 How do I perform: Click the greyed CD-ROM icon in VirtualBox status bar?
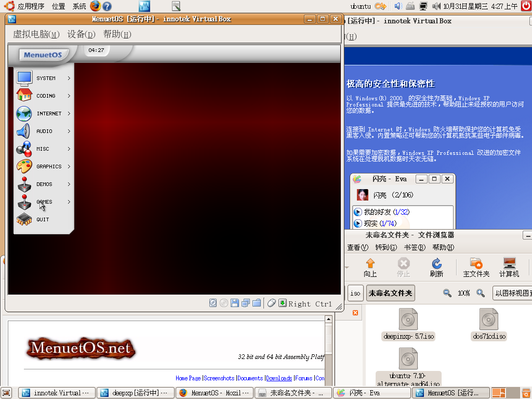coord(224,303)
